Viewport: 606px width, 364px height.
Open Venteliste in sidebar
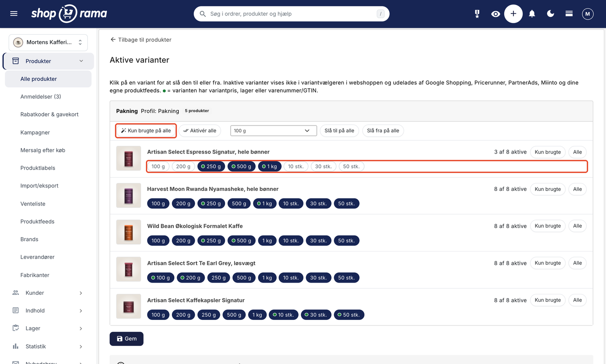[33, 203]
